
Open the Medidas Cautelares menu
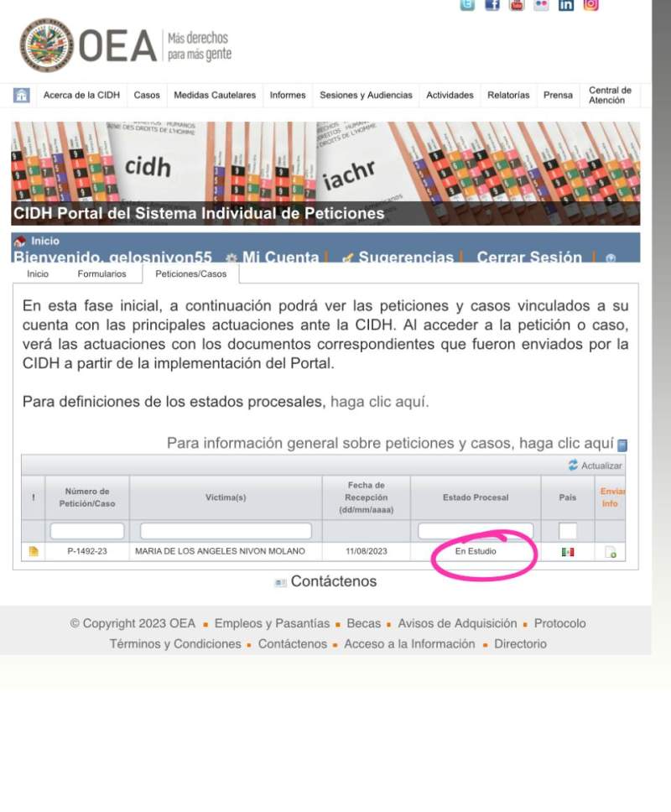click(215, 96)
